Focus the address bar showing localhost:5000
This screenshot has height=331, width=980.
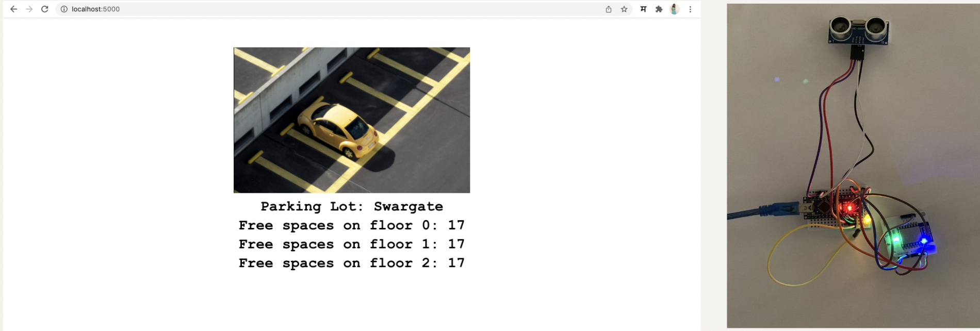coord(309,9)
